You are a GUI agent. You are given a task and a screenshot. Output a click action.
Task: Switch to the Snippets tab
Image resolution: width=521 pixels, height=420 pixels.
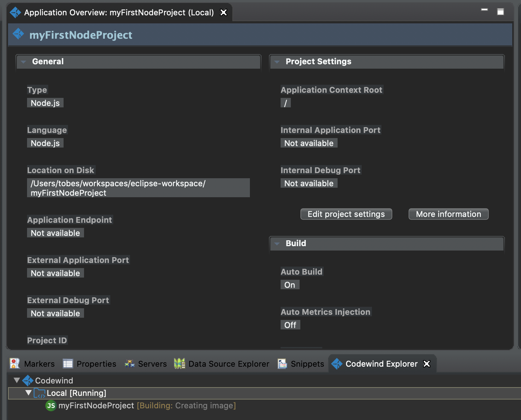(x=301, y=364)
